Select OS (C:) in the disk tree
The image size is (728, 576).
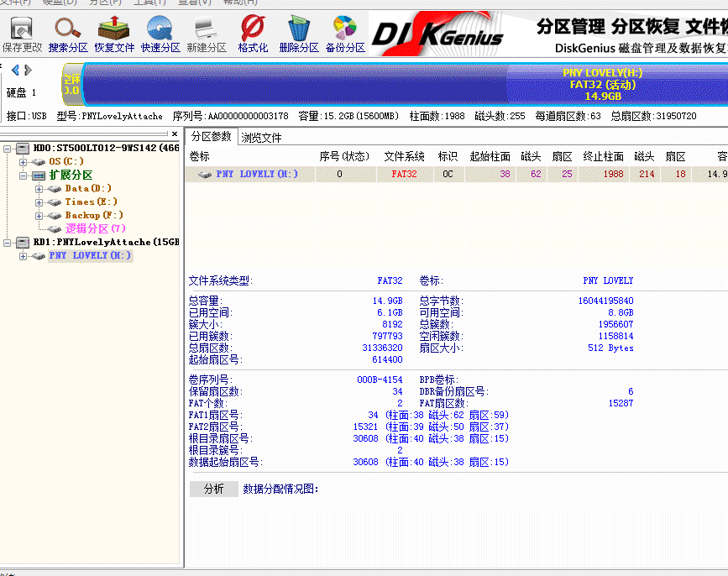pyautogui.click(x=66, y=161)
